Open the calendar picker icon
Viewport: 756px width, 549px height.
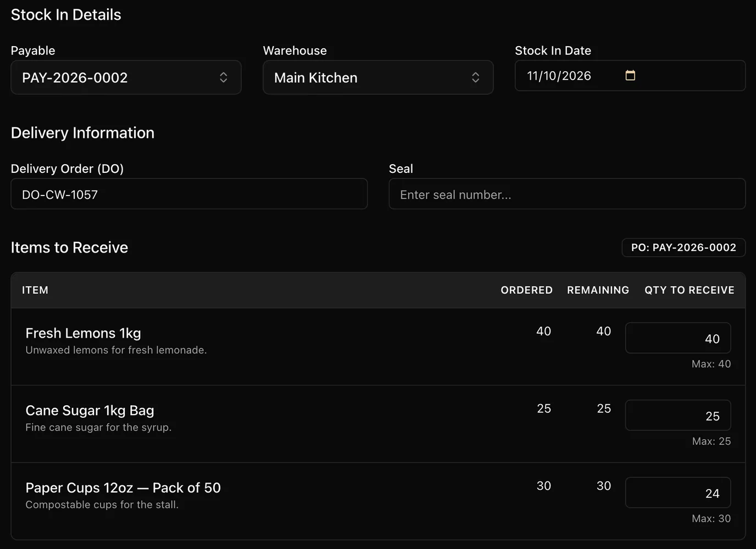click(630, 75)
